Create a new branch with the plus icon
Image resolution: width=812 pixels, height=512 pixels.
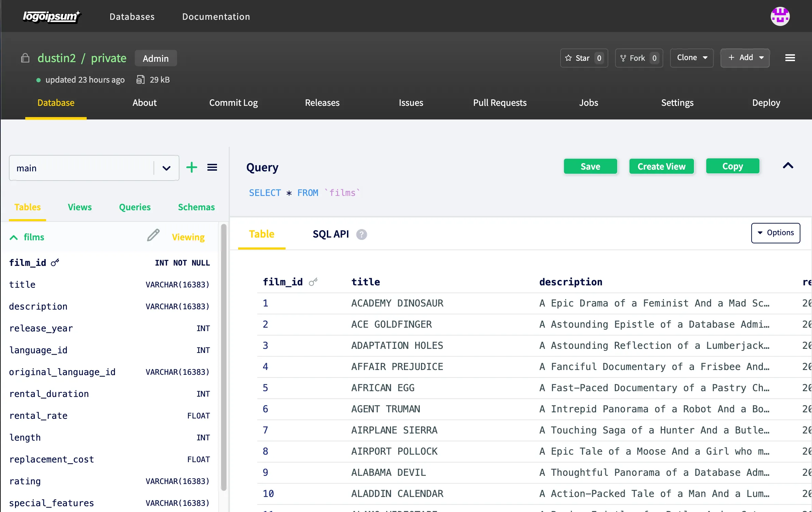192,167
